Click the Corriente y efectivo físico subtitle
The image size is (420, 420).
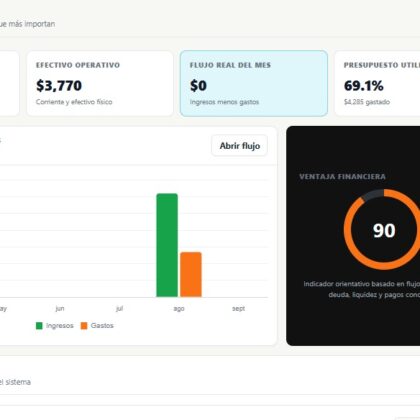(74, 102)
